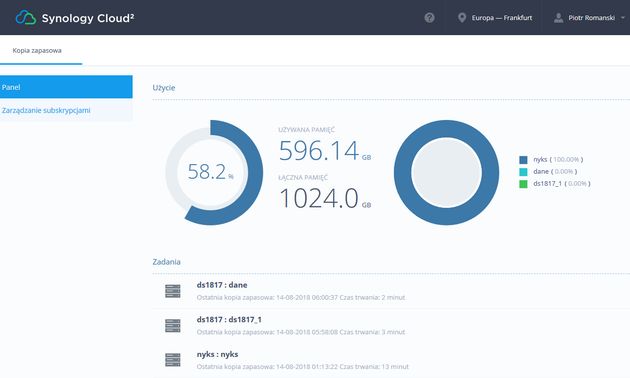This screenshot has height=378, width=630.
Task: Click last backup details lasting 13 minut
Action: (x=303, y=367)
